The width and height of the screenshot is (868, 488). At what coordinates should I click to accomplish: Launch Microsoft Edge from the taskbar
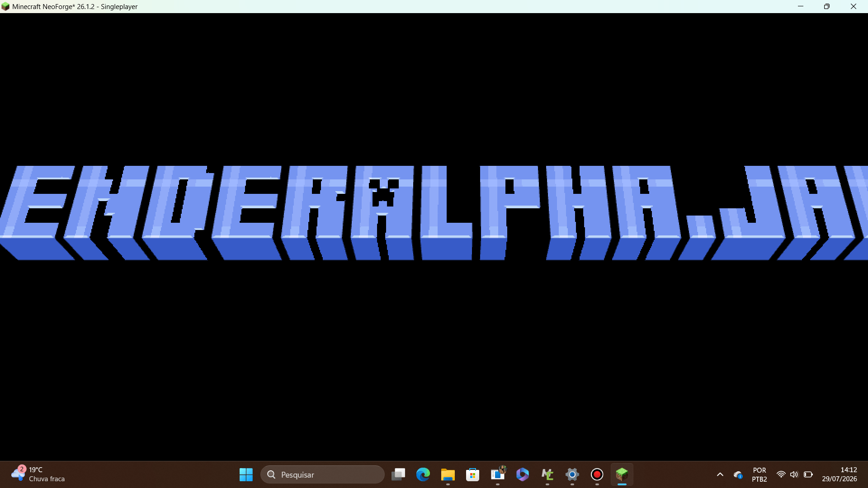pos(423,474)
